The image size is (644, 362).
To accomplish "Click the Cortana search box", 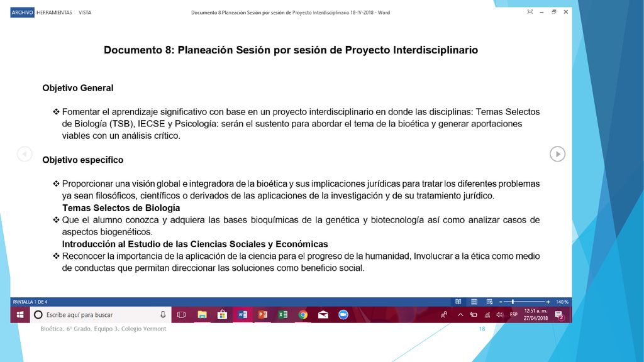I will pyautogui.click(x=101, y=315).
